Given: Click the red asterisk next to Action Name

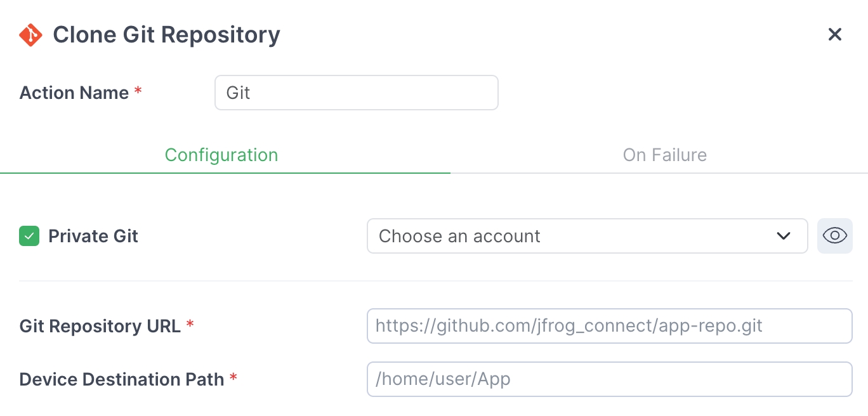Looking at the screenshot, I should click(x=138, y=92).
